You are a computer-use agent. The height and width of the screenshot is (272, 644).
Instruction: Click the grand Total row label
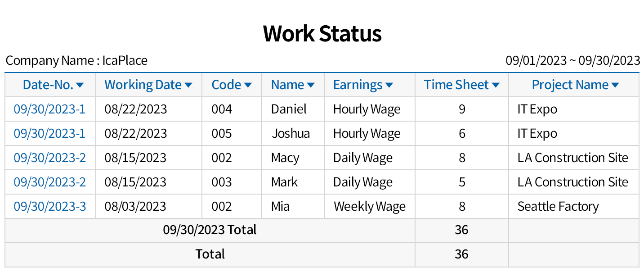point(210,254)
